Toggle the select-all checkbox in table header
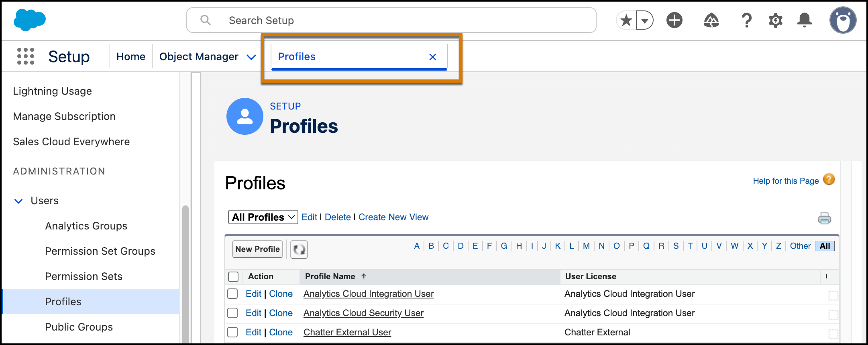The image size is (868, 345). [233, 277]
